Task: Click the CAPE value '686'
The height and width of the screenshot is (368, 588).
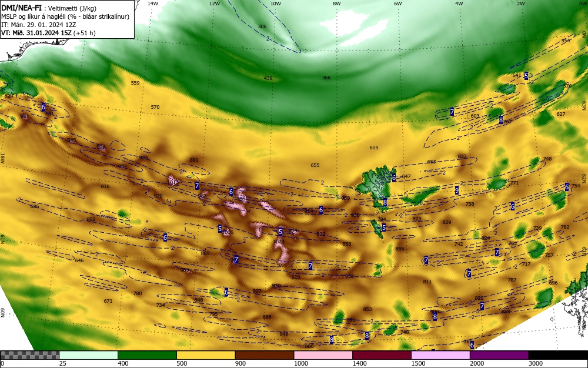Action: pyautogui.click(x=35, y=206)
